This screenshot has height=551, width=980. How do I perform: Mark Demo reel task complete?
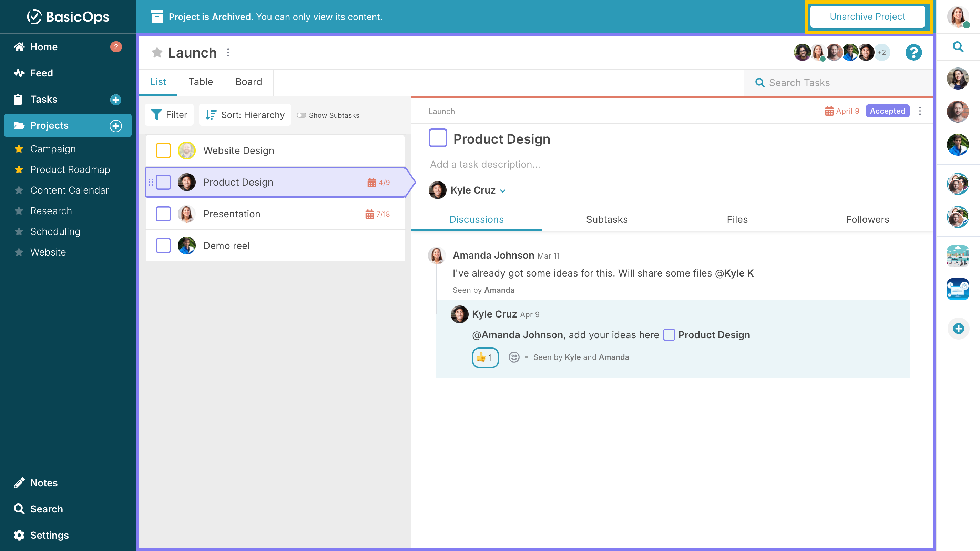point(163,246)
